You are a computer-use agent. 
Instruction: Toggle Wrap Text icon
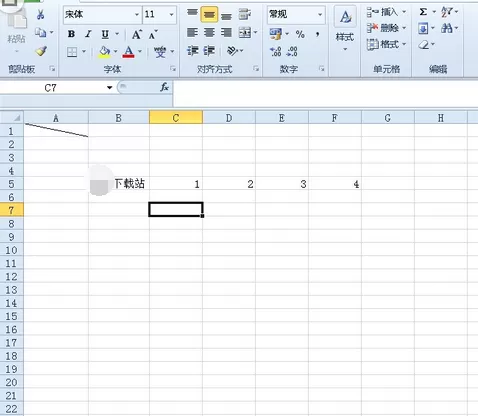245,14
